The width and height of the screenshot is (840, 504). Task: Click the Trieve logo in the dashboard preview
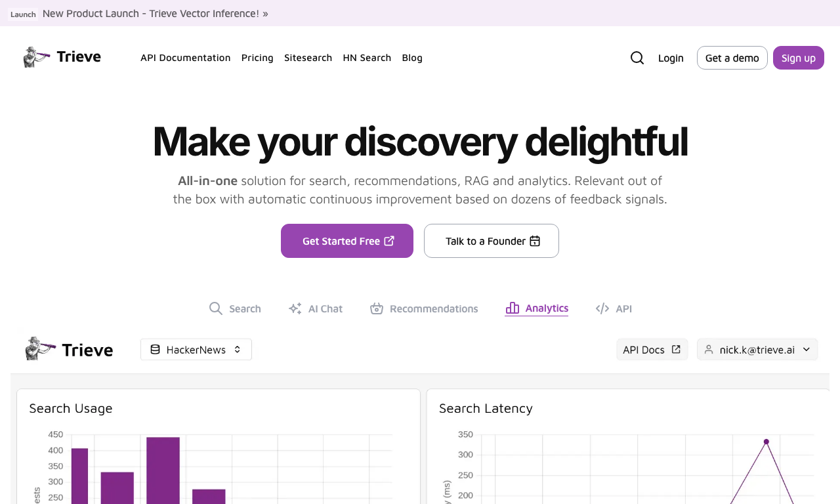[69, 349]
